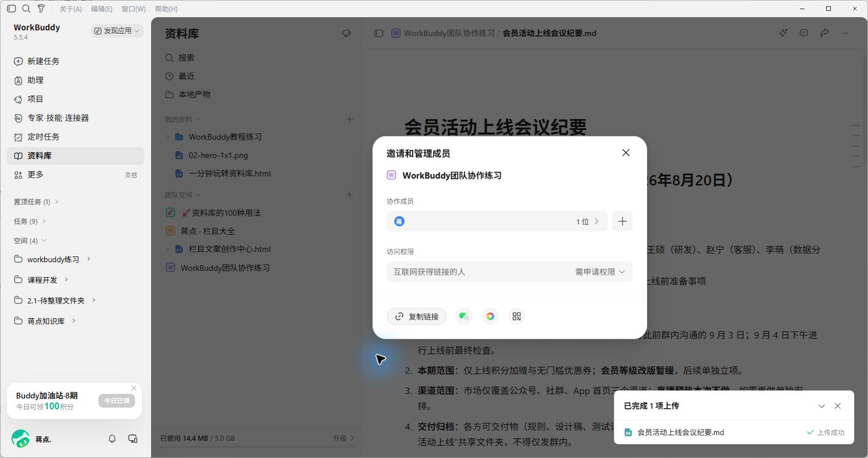Viewport: 868px width, 458px height.
Task: Close the invite and manage members dialog
Action: (626, 153)
